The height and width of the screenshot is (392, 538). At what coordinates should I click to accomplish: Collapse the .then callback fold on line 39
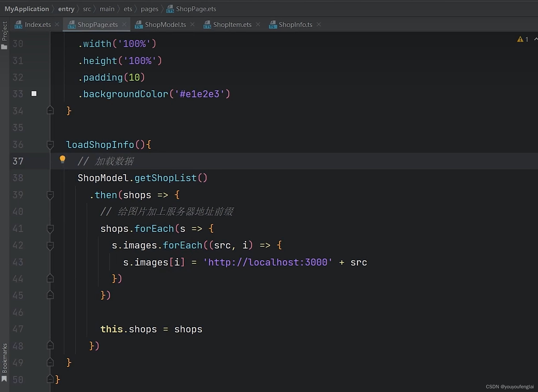point(50,195)
